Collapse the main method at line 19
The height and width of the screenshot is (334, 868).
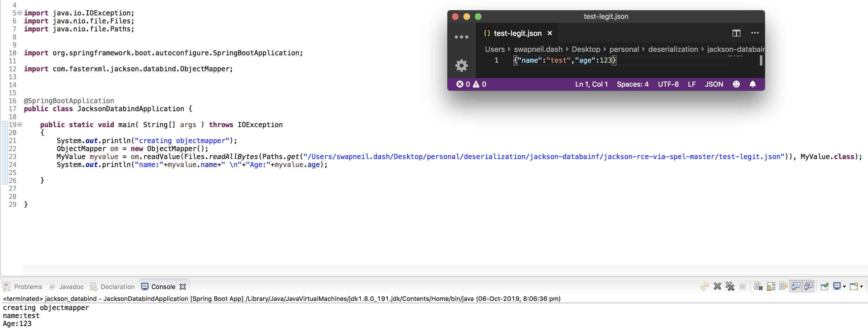click(19, 125)
